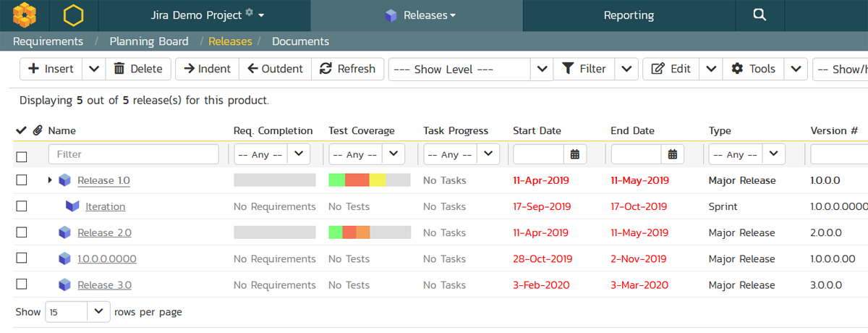Open the Release 2.0 link

104,232
